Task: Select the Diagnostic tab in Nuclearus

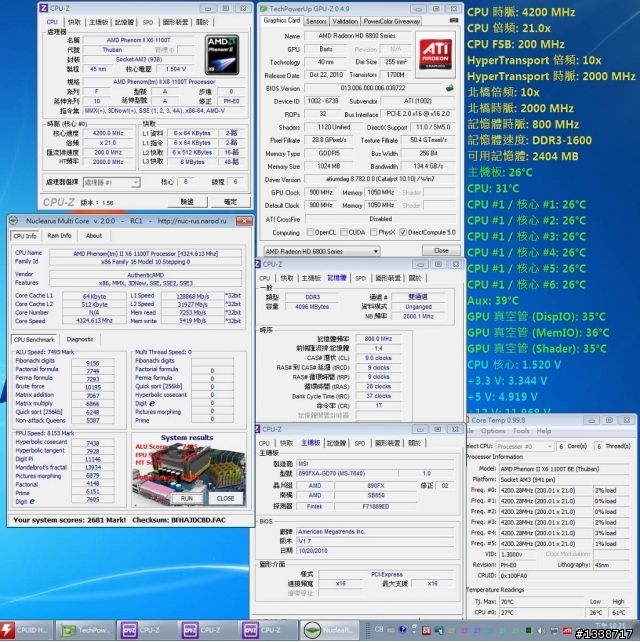Action: click(80, 339)
